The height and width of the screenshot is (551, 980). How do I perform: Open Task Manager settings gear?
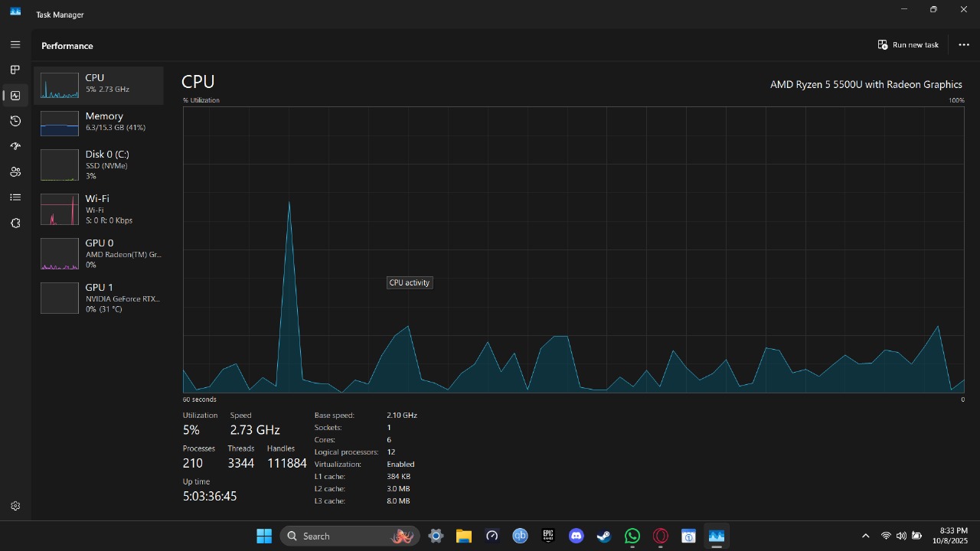pos(15,506)
